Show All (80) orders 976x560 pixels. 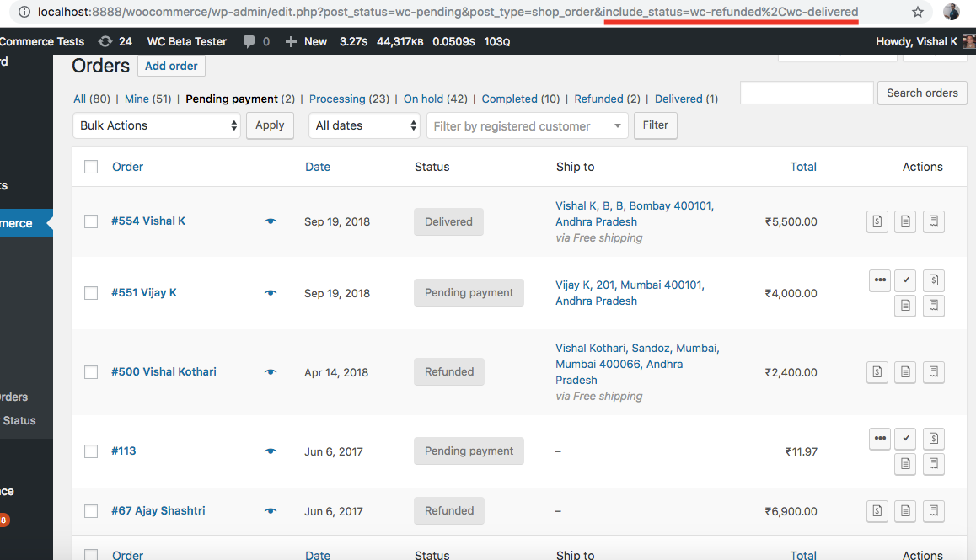pyautogui.click(x=92, y=99)
